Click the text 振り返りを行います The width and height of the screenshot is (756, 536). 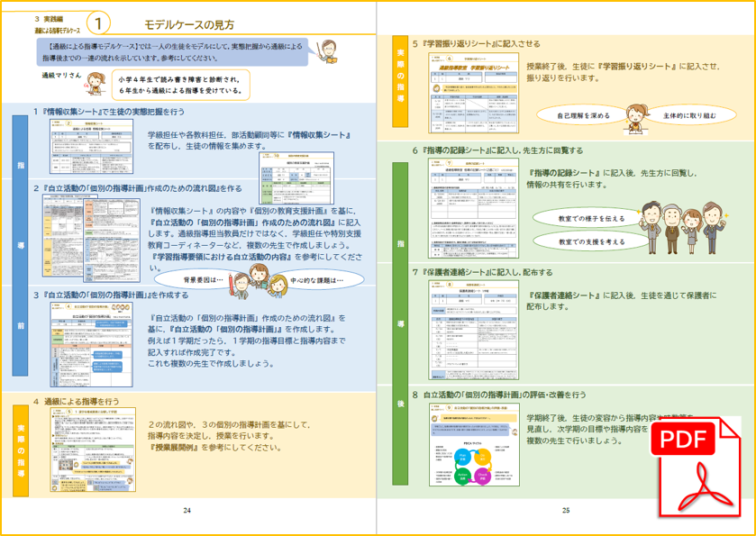point(562,77)
